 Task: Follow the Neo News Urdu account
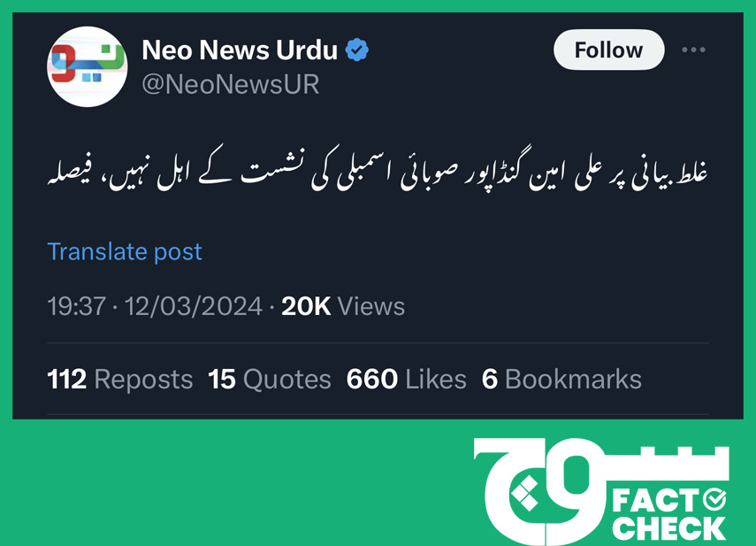click(608, 50)
